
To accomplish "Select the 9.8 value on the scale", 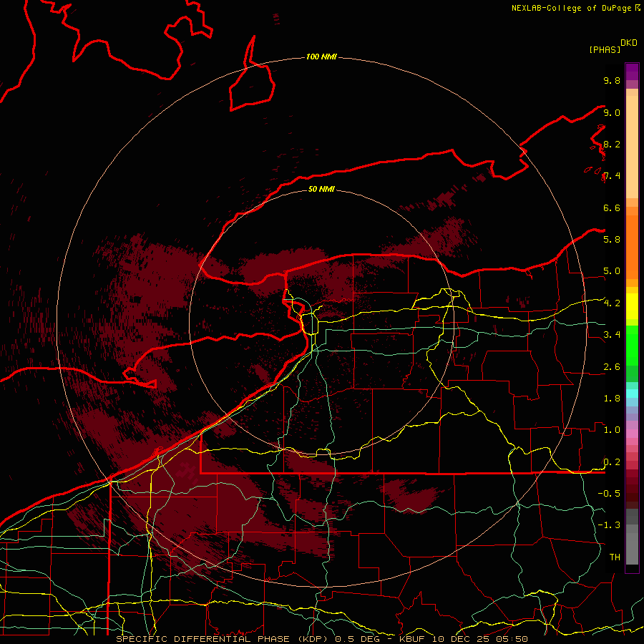I will 612,80.
